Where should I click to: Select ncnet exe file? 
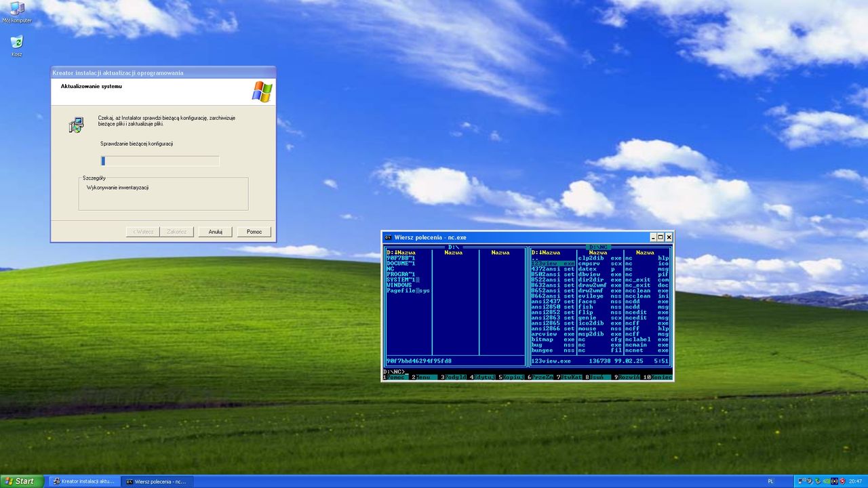[647, 350]
